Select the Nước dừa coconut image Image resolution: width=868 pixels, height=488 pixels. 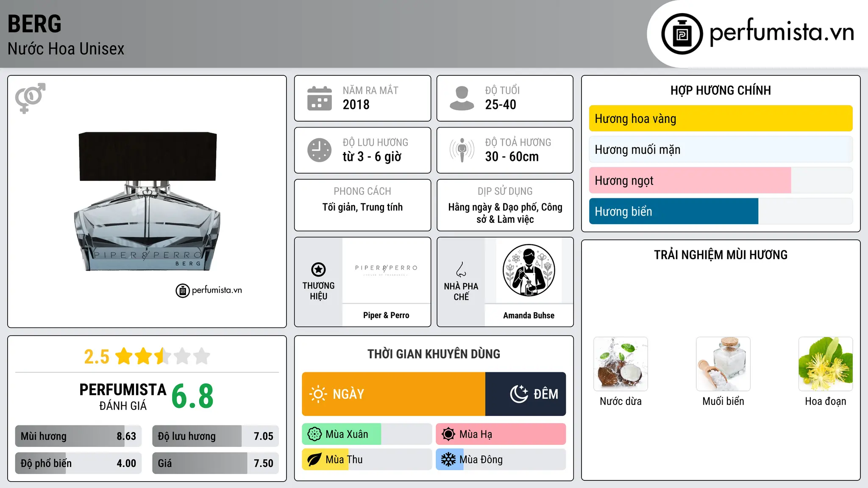point(620,364)
